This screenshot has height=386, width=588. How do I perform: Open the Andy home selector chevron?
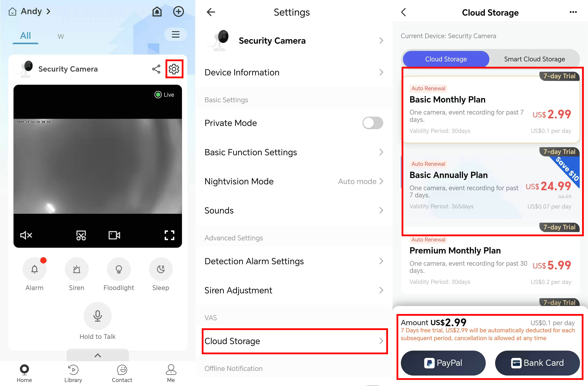click(x=48, y=11)
